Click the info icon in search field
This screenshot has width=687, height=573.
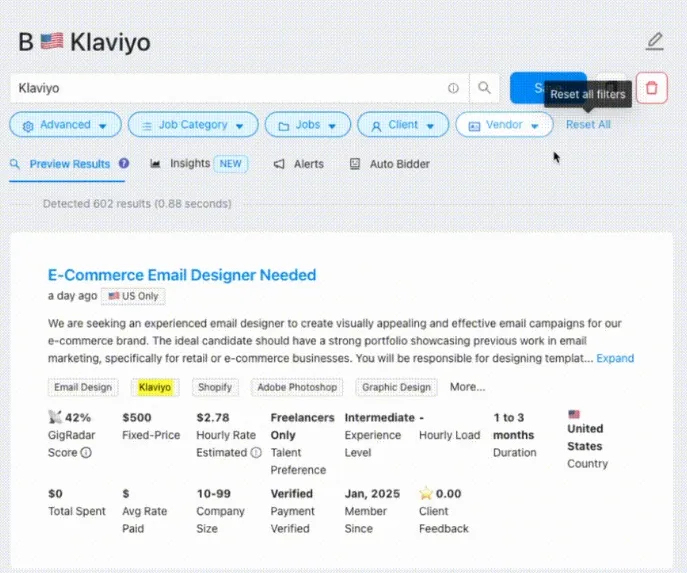click(x=453, y=88)
